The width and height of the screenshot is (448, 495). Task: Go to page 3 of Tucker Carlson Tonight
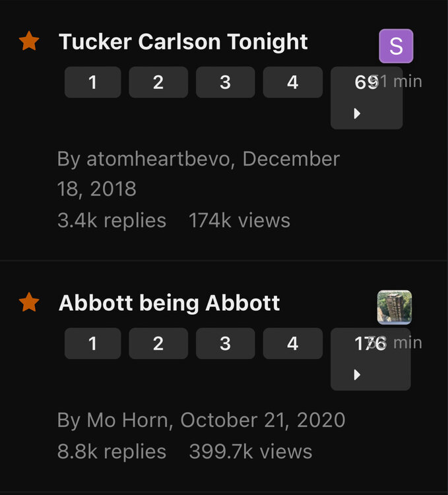tap(225, 82)
